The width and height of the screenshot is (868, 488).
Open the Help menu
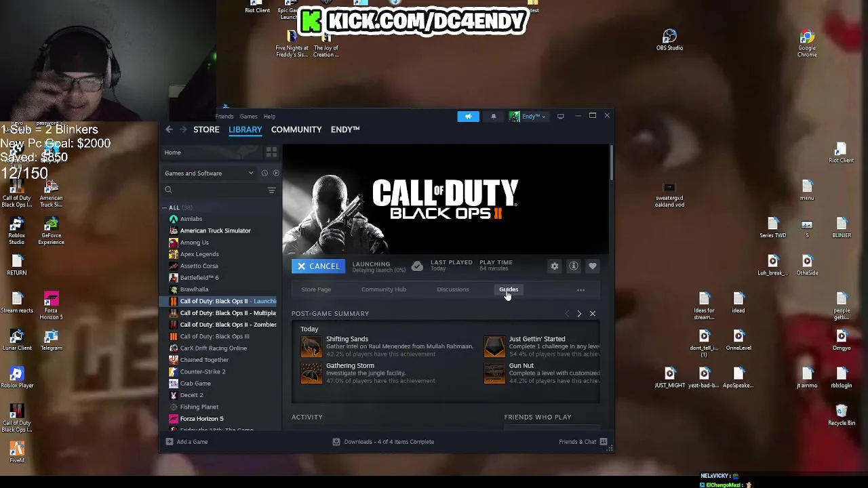(269, 117)
